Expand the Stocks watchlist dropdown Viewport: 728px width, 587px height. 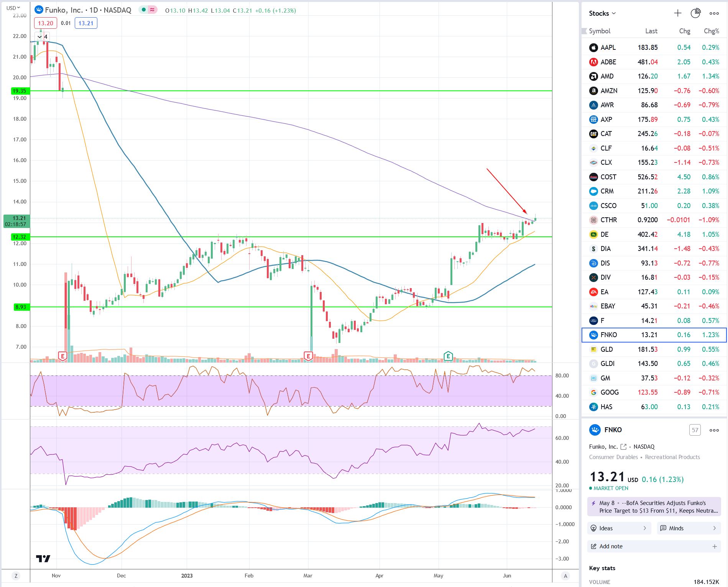pyautogui.click(x=602, y=13)
